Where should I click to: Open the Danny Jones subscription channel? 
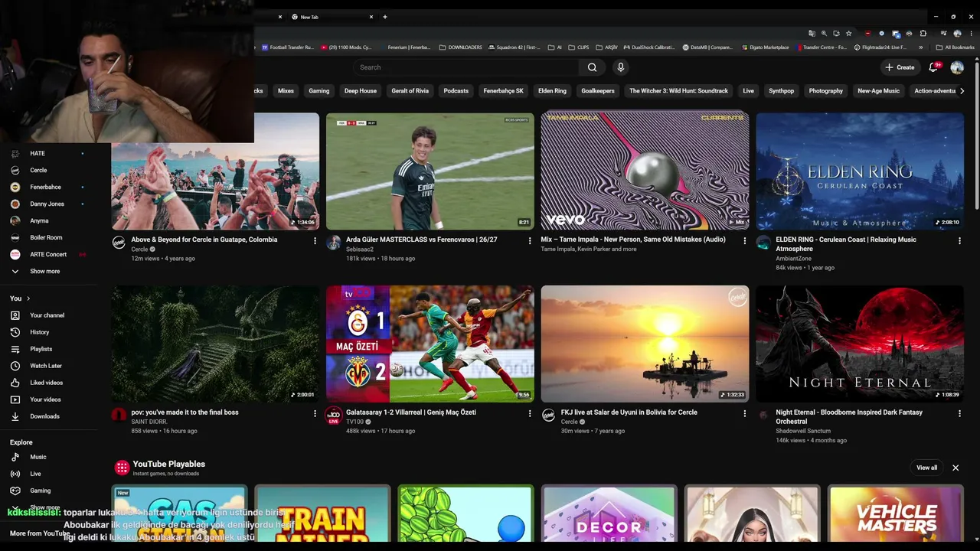pyautogui.click(x=47, y=204)
